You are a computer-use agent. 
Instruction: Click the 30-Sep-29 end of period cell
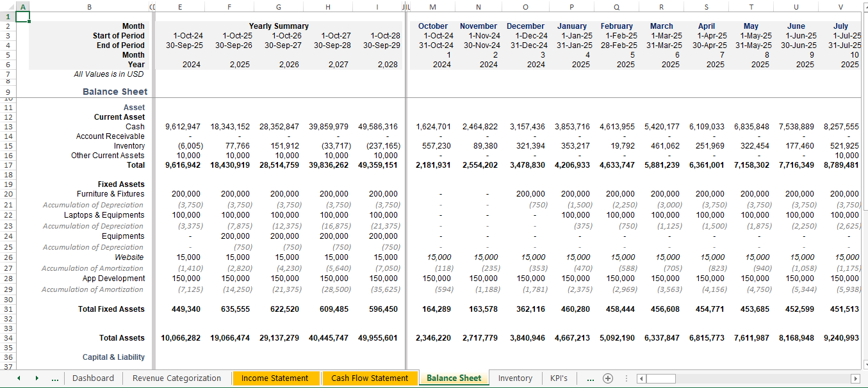pos(382,45)
